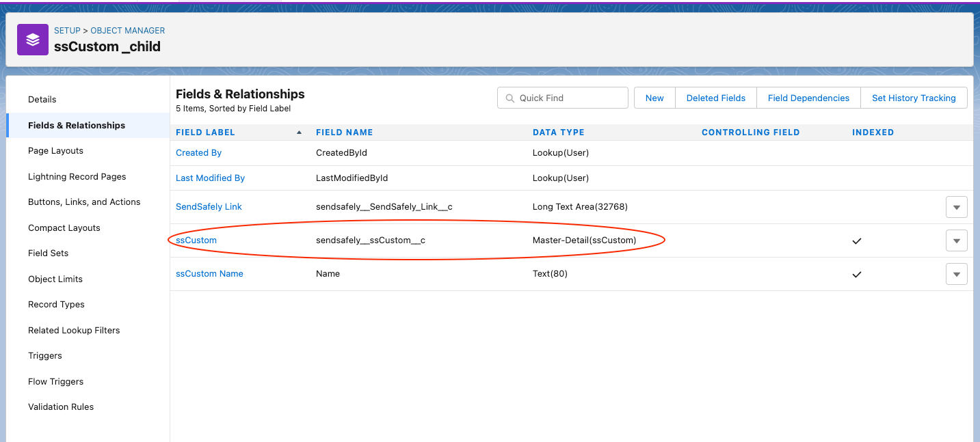
Task: Click the Indexed checkmark in ssCustom Name row
Action: pyautogui.click(x=857, y=275)
